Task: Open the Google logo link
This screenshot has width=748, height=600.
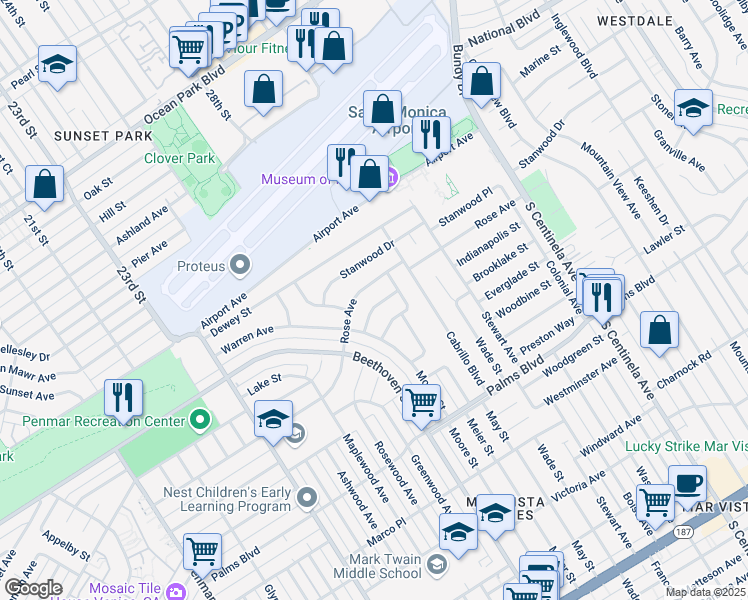Action: click(x=33, y=589)
